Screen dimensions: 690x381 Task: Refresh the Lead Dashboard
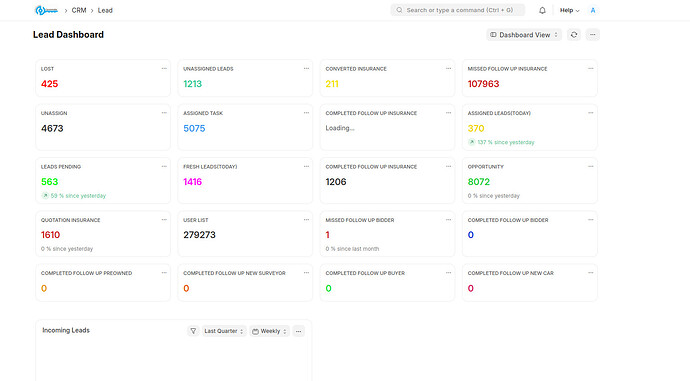point(574,35)
